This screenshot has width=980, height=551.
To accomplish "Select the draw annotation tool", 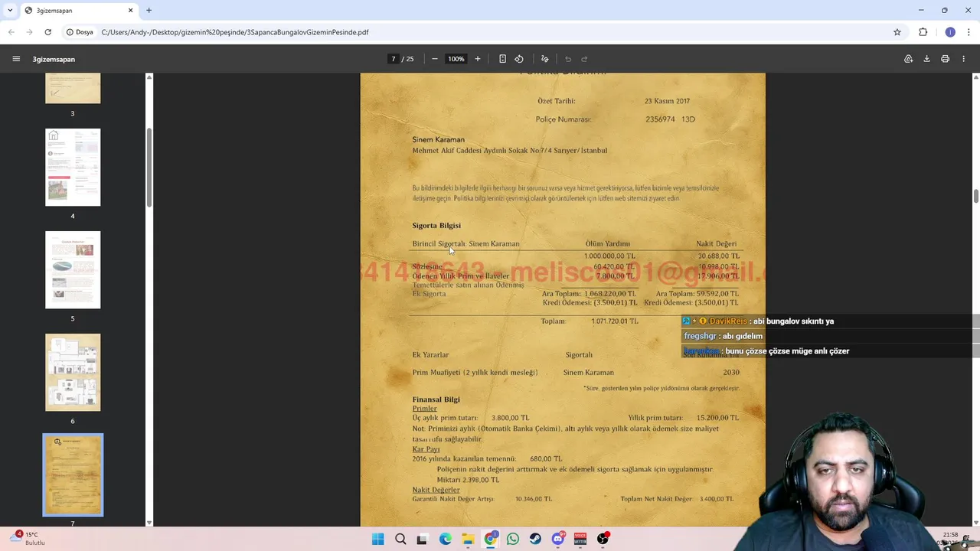I will point(544,59).
